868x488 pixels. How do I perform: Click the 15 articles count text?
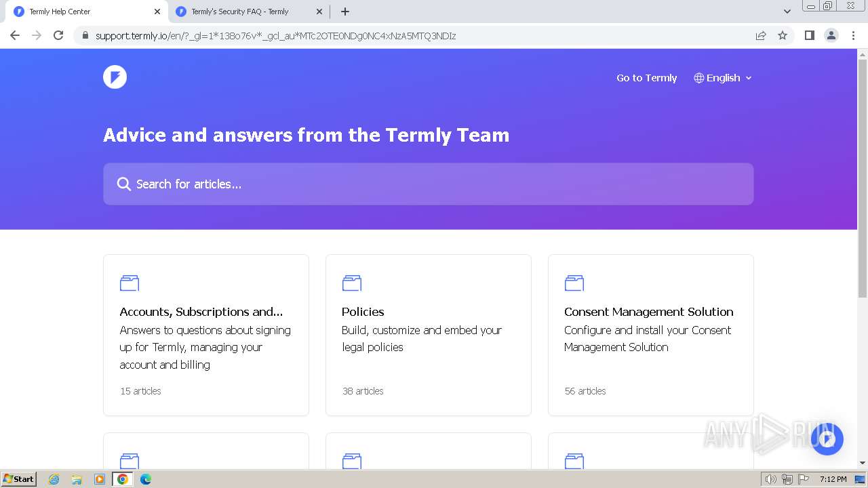tap(140, 391)
